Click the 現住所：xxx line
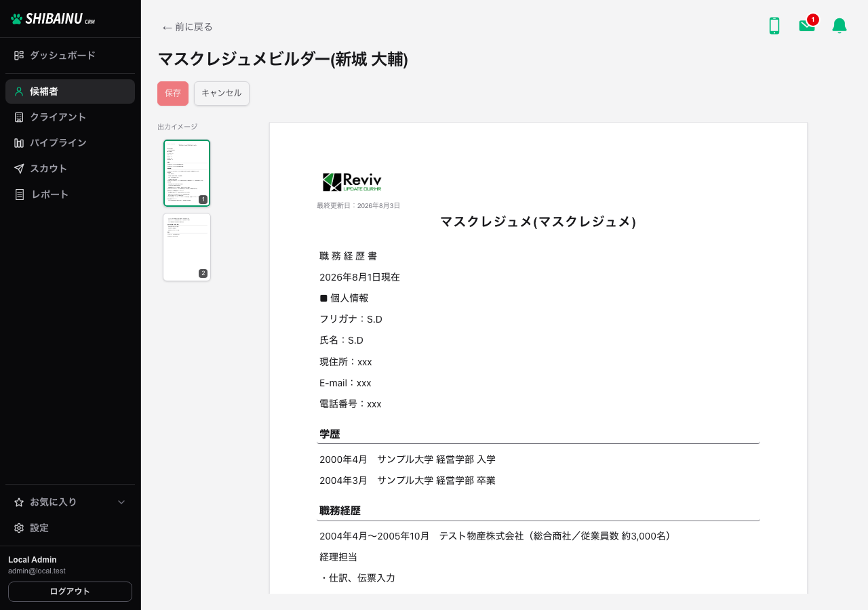868x610 pixels. pos(346,362)
